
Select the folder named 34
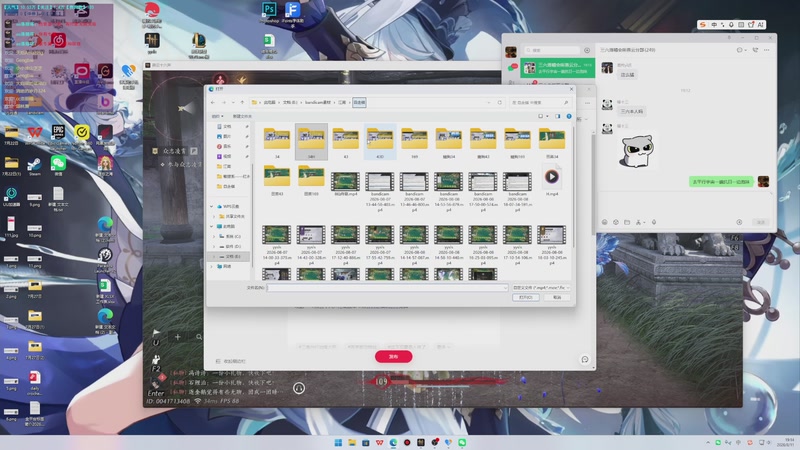click(x=277, y=142)
